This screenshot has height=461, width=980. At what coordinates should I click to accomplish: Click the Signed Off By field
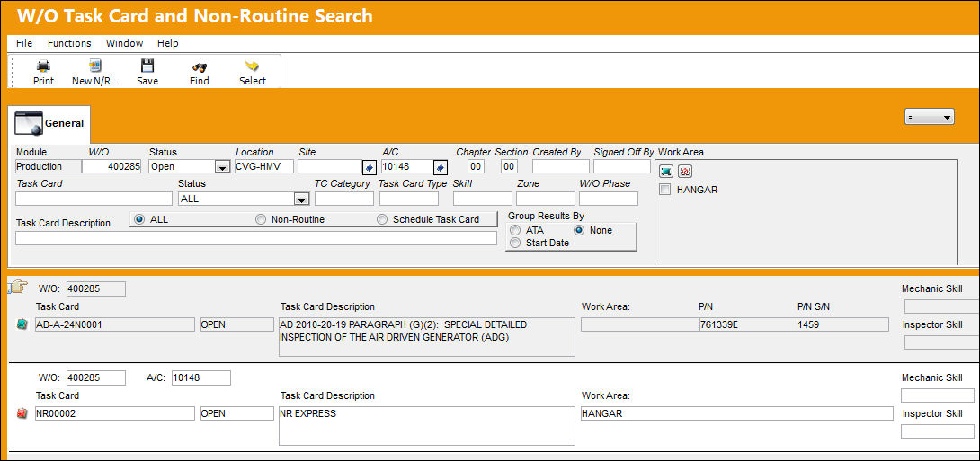click(622, 166)
